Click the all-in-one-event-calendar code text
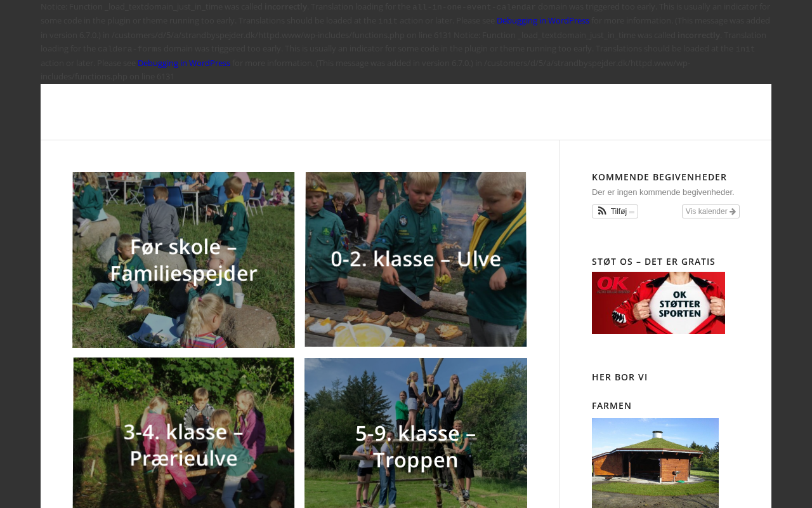 pyautogui.click(x=474, y=7)
